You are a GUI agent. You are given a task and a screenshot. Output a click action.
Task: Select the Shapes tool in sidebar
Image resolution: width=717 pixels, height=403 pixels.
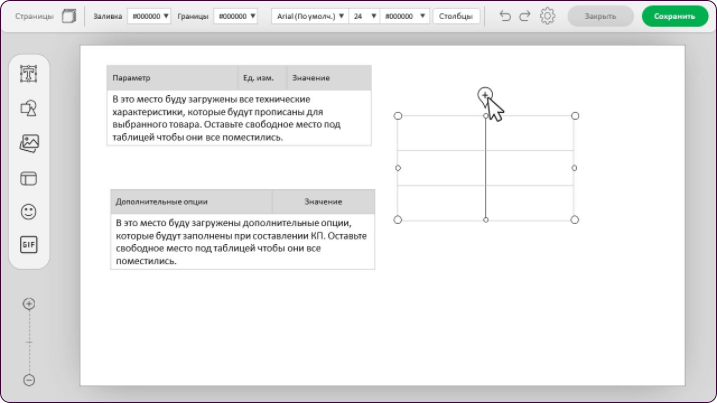point(29,109)
